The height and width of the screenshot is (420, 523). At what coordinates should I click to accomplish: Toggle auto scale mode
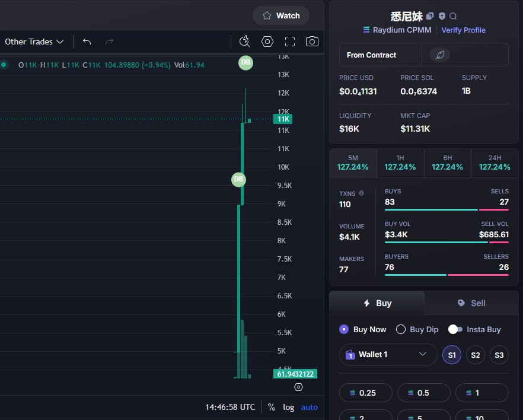tap(309, 408)
